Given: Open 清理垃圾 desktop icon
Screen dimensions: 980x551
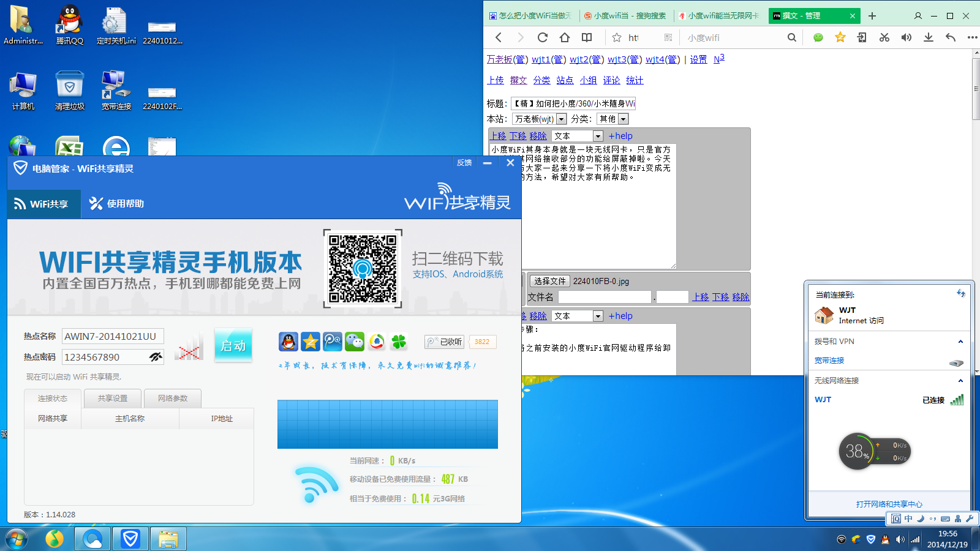Looking at the screenshot, I should [70, 90].
